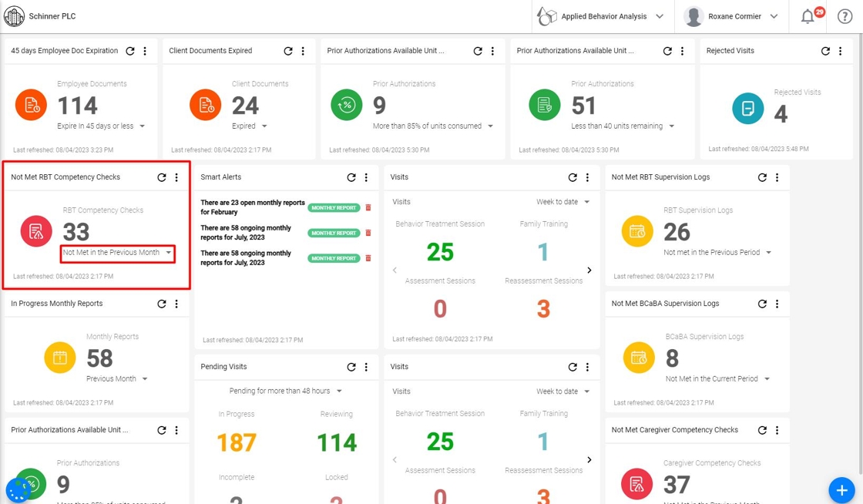Click the 114 Reviewing pending visits count
Viewport: 863px width, 504px height.
(x=337, y=442)
